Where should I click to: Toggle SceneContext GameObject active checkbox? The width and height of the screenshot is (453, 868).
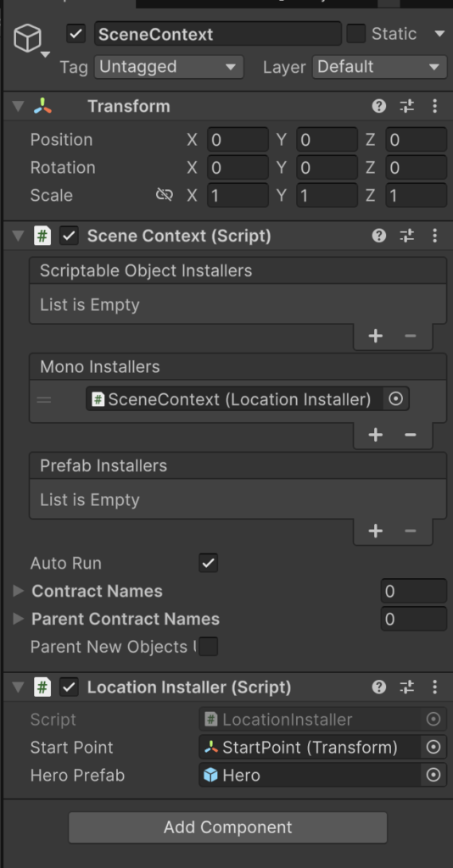click(75, 34)
